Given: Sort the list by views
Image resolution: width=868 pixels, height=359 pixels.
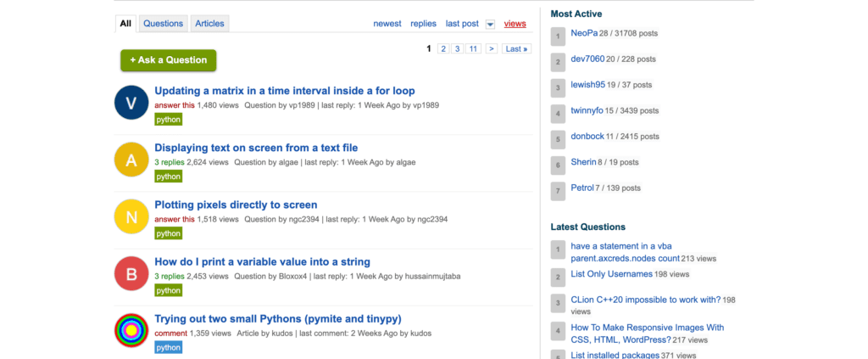Looking at the screenshot, I should point(515,24).
